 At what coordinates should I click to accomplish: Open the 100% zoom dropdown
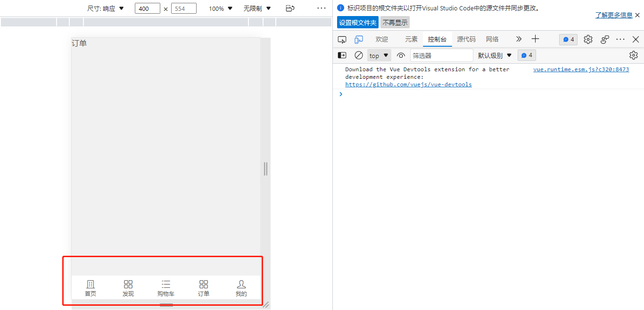(x=221, y=8)
